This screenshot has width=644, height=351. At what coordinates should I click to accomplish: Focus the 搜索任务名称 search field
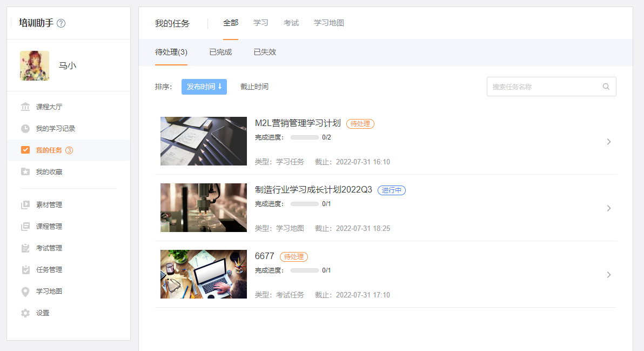tap(551, 87)
